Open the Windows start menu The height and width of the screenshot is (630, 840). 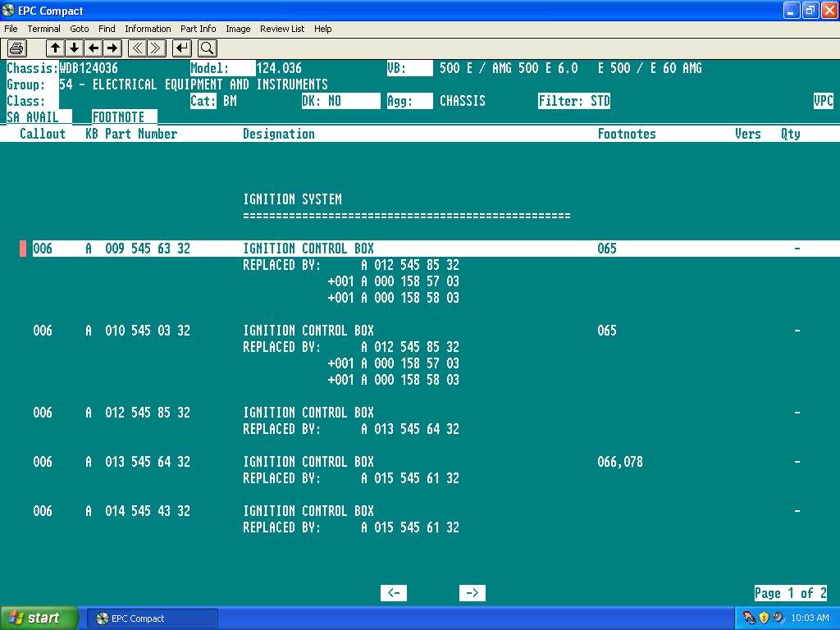(39, 618)
